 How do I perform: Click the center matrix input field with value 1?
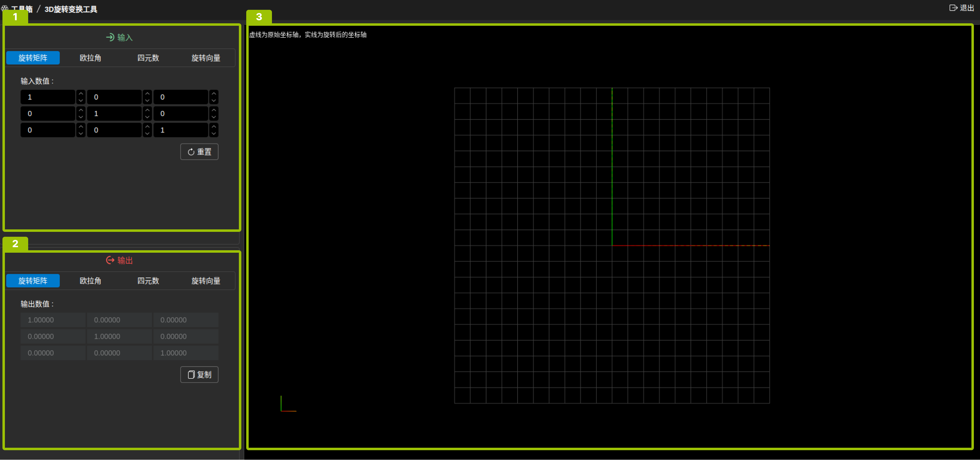pos(114,113)
